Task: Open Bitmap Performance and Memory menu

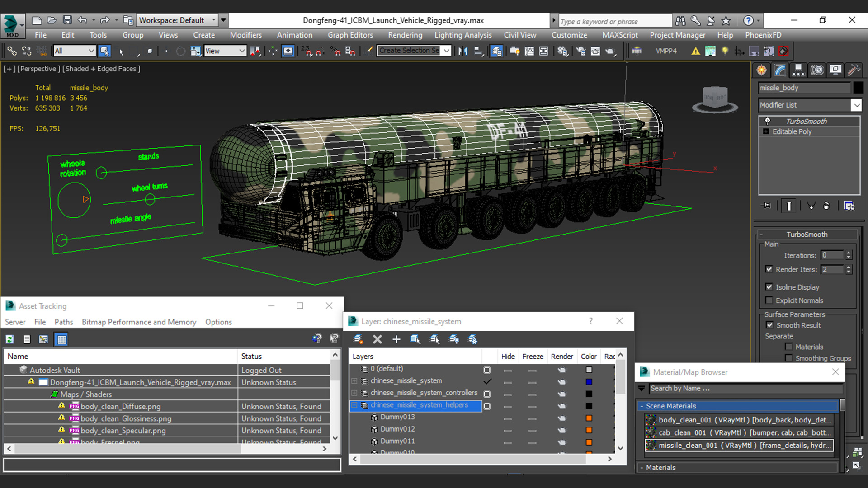Action: [139, 322]
